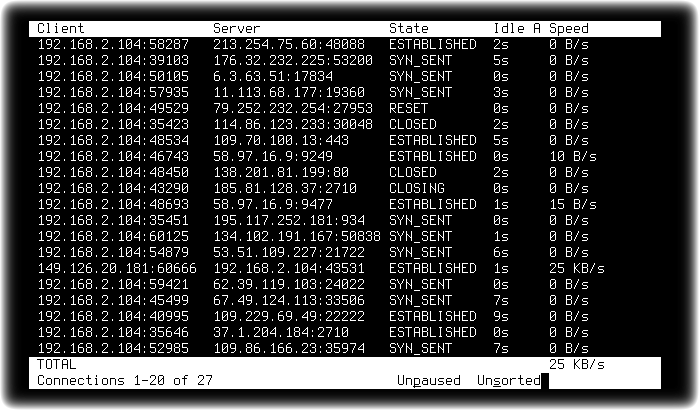699x410 pixels.
Task: Select server 37.1.204.184:2710
Action: [x=281, y=333]
